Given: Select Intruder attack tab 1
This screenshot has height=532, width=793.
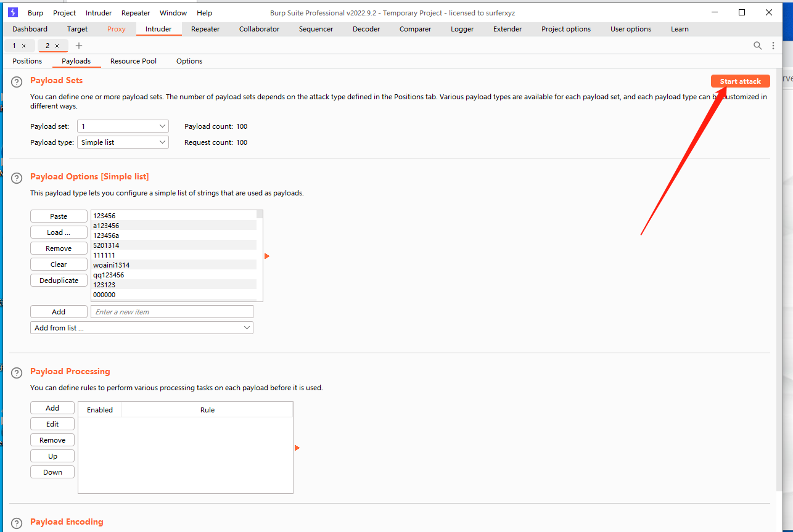Looking at the screenshot, I should click(14, 46).
